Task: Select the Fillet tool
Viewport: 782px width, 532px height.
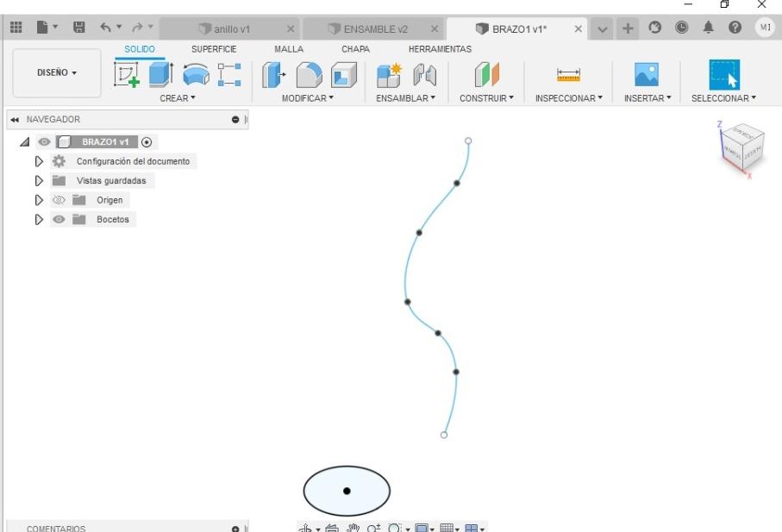Action: [x=310, y=75]
